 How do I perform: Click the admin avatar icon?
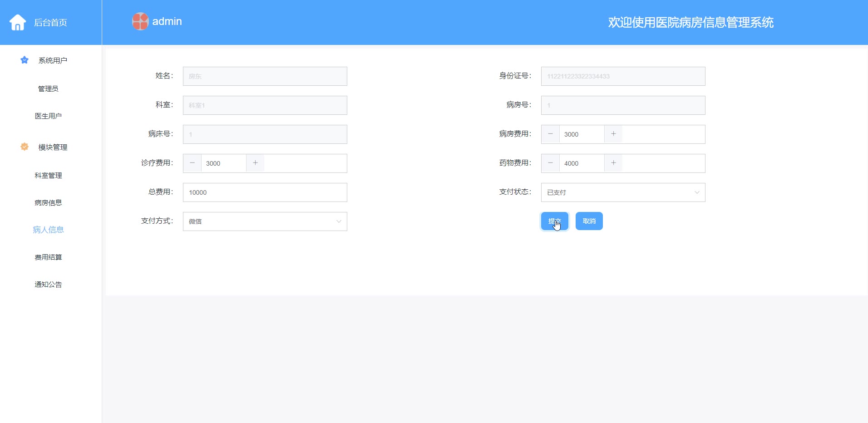140,21
